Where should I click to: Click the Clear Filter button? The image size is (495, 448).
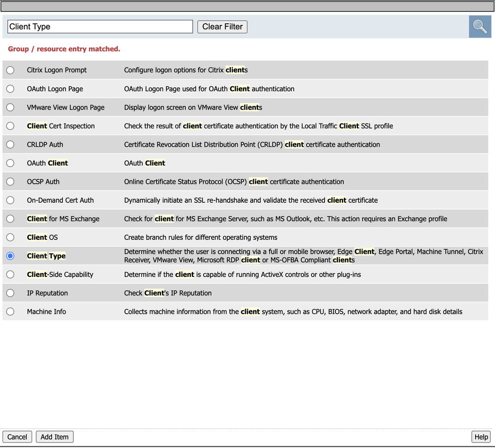pyautogui.click(x=222, y=27)
